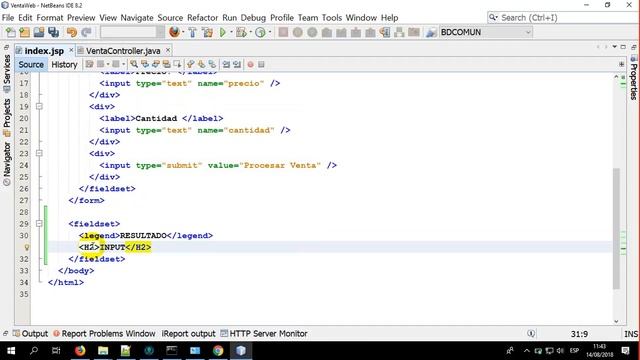Click the red Start Macro Recording icon
Screen dimensions: 640x360
click(250, 64)
